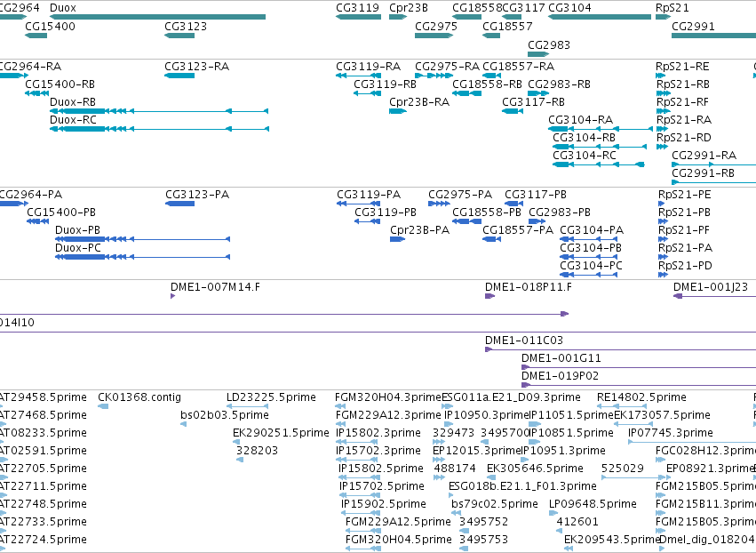Select the RpS21-RD transcript label
Viewport: 756px width, 553px height.
point(684,138)
